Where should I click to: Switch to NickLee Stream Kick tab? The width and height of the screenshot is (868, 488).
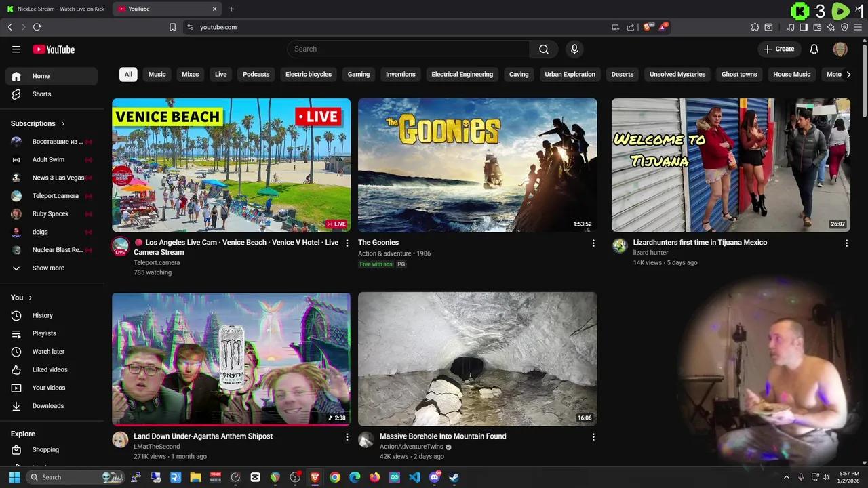pos(56,9)
